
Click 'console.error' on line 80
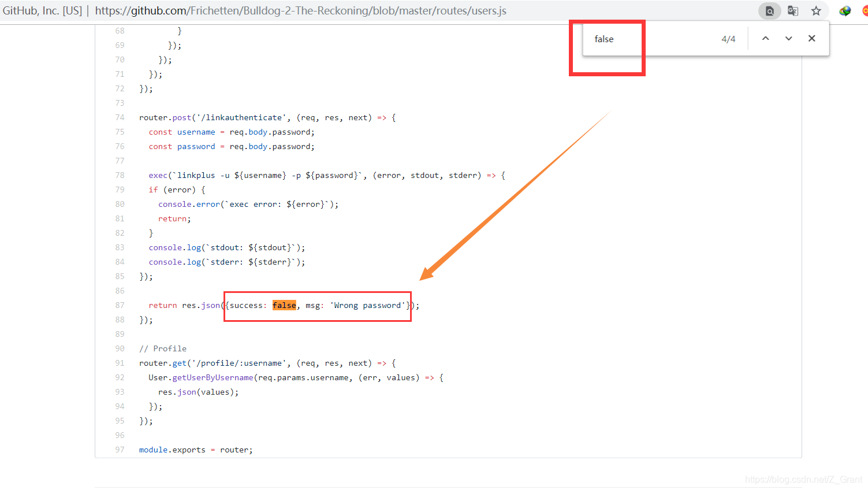click(189, 204)
